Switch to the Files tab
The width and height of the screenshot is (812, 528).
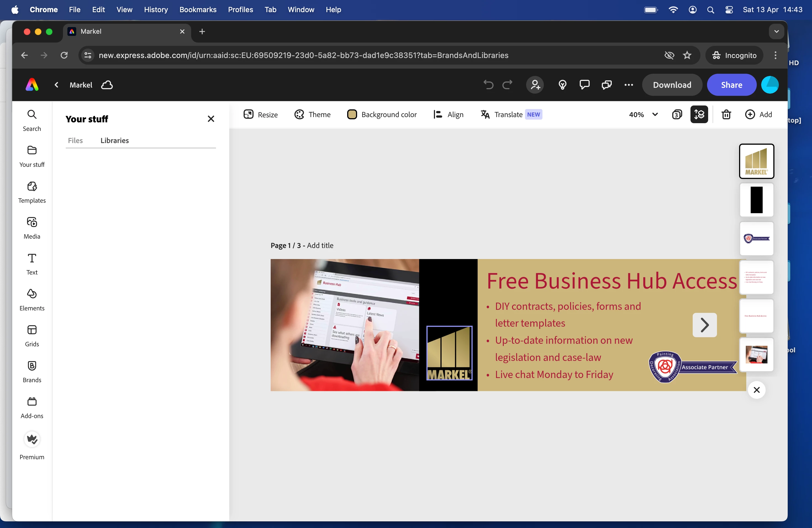75,141
